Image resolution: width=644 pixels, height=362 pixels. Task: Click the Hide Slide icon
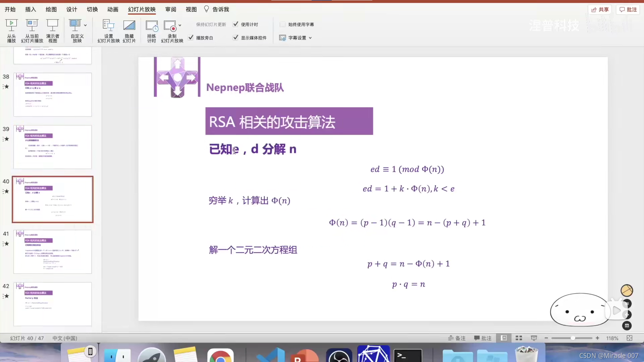point(129,25)
